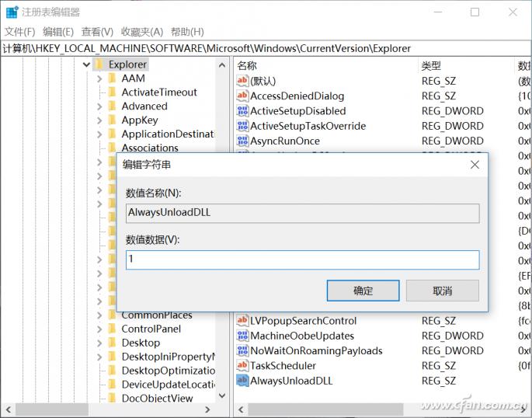Screen dimensions: 532x418
Task: Click the LVPopupSearchControl string icon
Action: (242, 320)
